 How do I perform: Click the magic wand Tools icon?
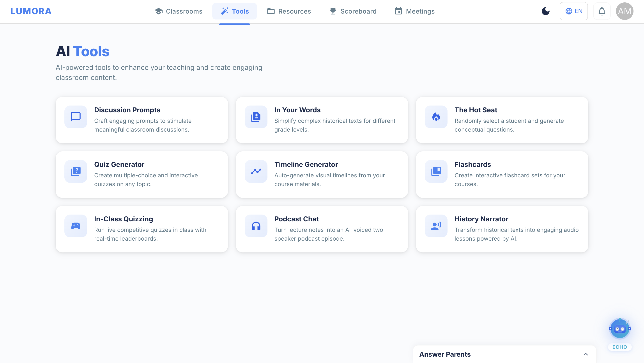click(225, 11)
